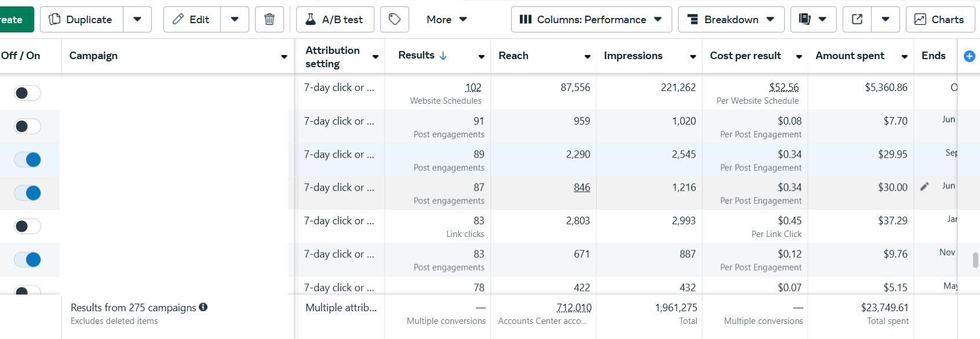Open the Breakdown dropdown
Image resolution: width=980 pixels, height=339 pixels.
[731, 20]
